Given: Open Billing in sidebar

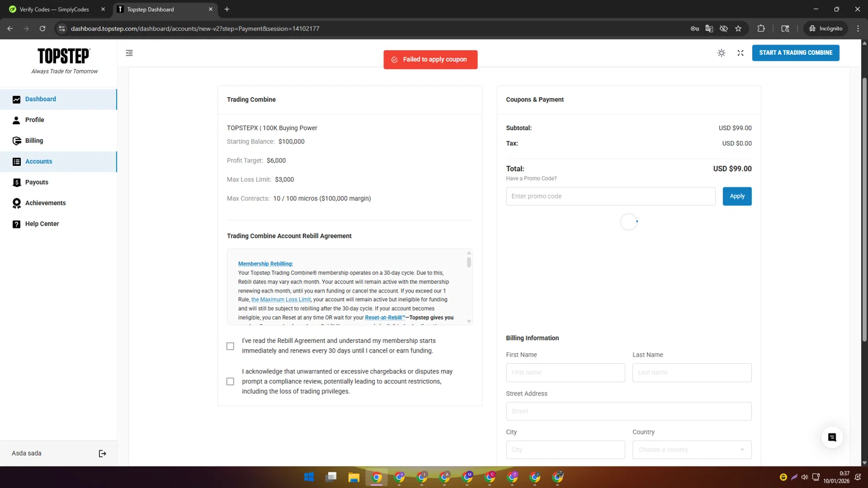Looking at the screenshot, I should pyautogui.click(x=58, y=141).
